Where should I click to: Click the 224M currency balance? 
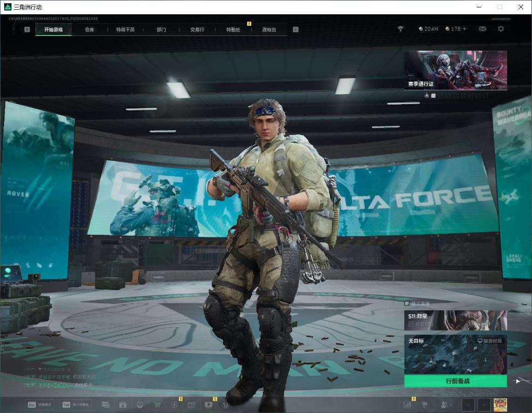[x=429, y=29]
